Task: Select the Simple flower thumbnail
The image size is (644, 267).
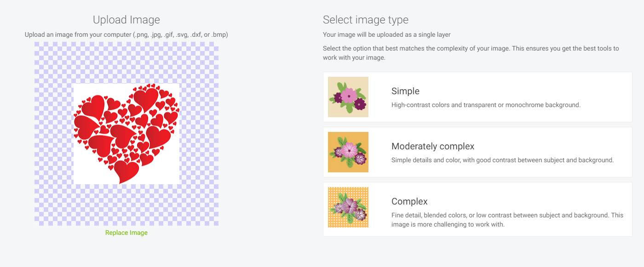Action: click(348, 97)
